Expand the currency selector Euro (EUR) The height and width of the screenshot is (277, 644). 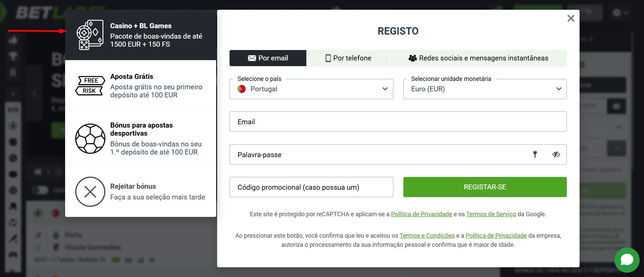(x=485, y=89)
